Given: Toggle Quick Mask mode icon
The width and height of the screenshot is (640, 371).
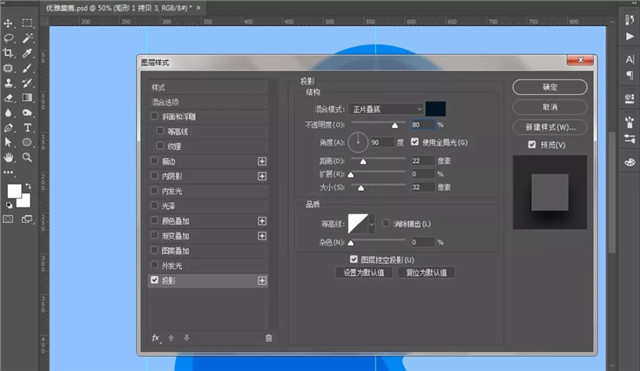Looking at the screenshot, I should (x=8, y=219).
